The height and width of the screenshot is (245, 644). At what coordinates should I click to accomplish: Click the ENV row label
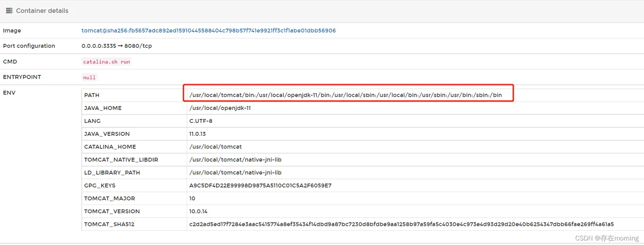click(x=9, y=92)
